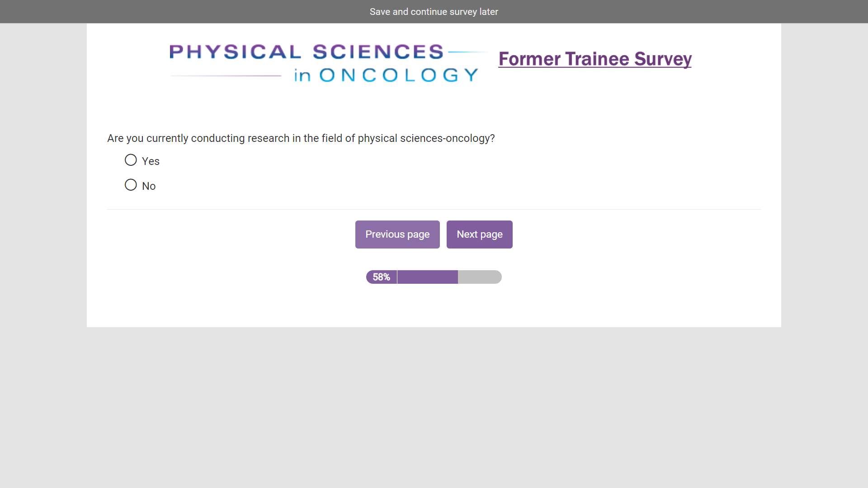Click the teal line after SCIENCES
This screenshot has height=488, width=868.
click(x=467, y=52)
